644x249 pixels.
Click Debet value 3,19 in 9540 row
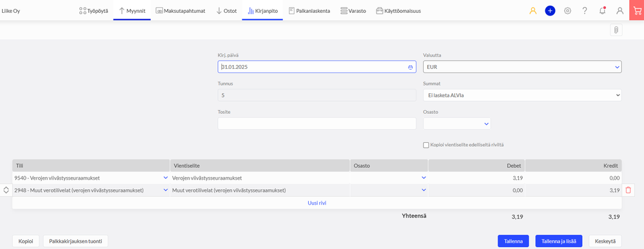[x=476, y=178]
